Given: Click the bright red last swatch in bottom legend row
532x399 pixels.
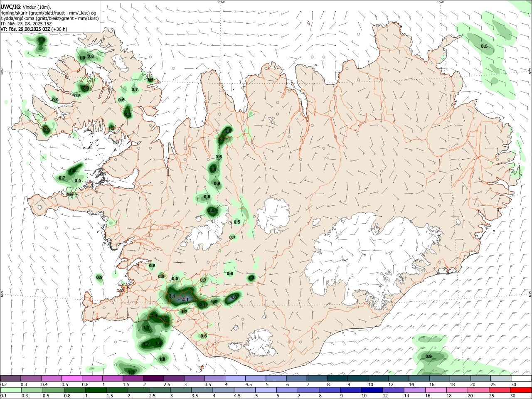Looking at the screenshot, I should (521, 390).
